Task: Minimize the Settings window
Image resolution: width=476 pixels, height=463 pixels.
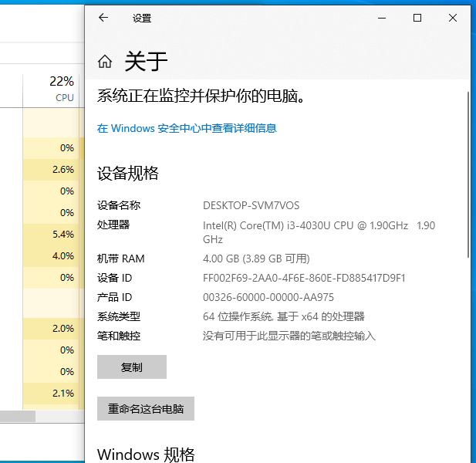Action: tap(382, 18)
